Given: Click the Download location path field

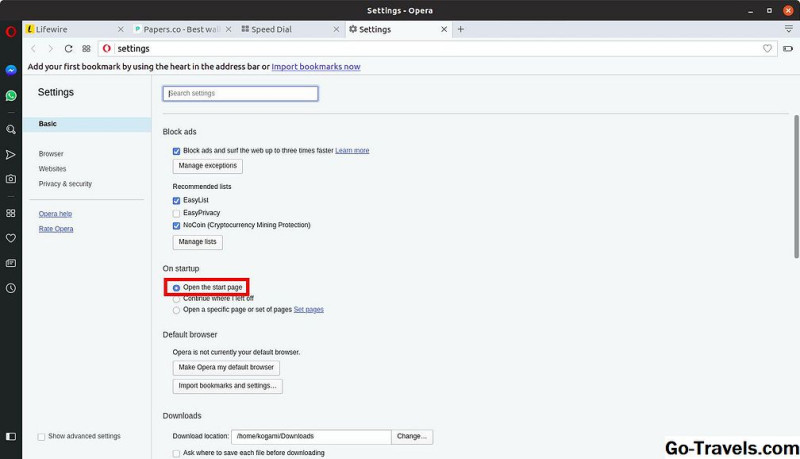Looking at the screenshot, I should tap(311, 437).
